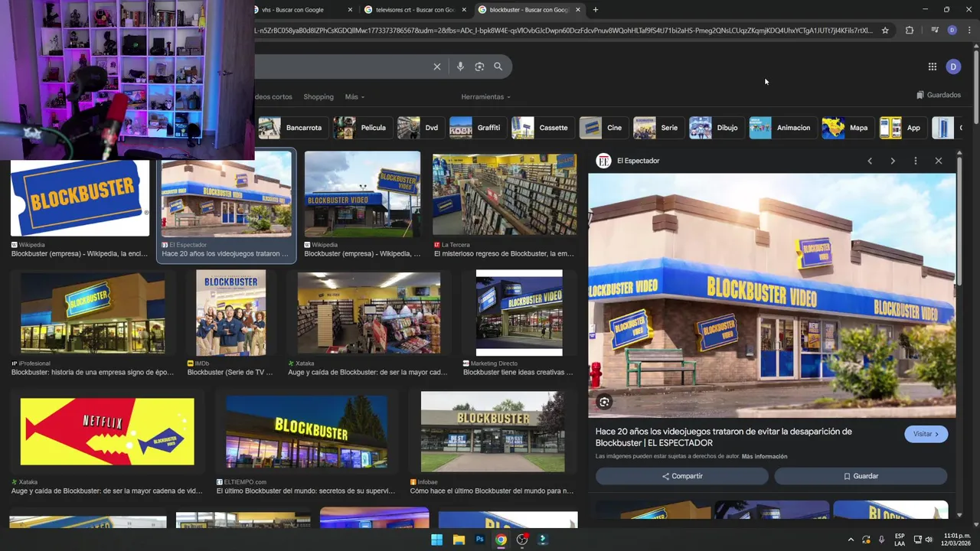Filter images by Bancarrota chip
Image resolution: width=980 pixels, height=551 pixels.
click(x=292, y=128)
